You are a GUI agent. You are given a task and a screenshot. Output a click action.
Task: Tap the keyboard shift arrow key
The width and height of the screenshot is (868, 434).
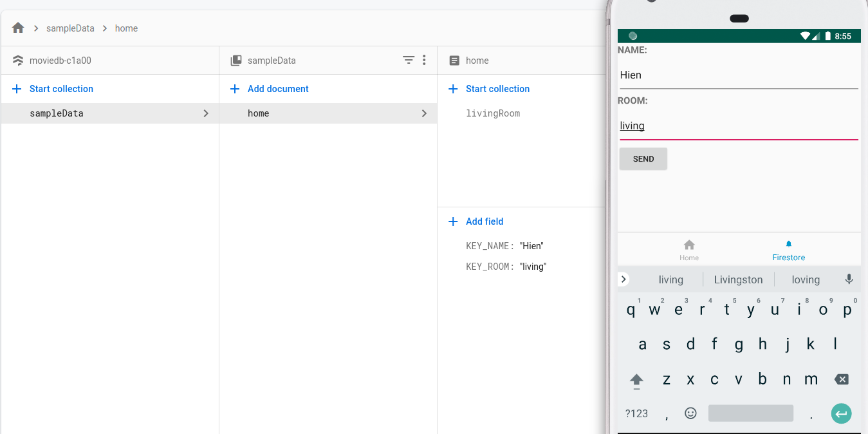(x=636, y=380)
